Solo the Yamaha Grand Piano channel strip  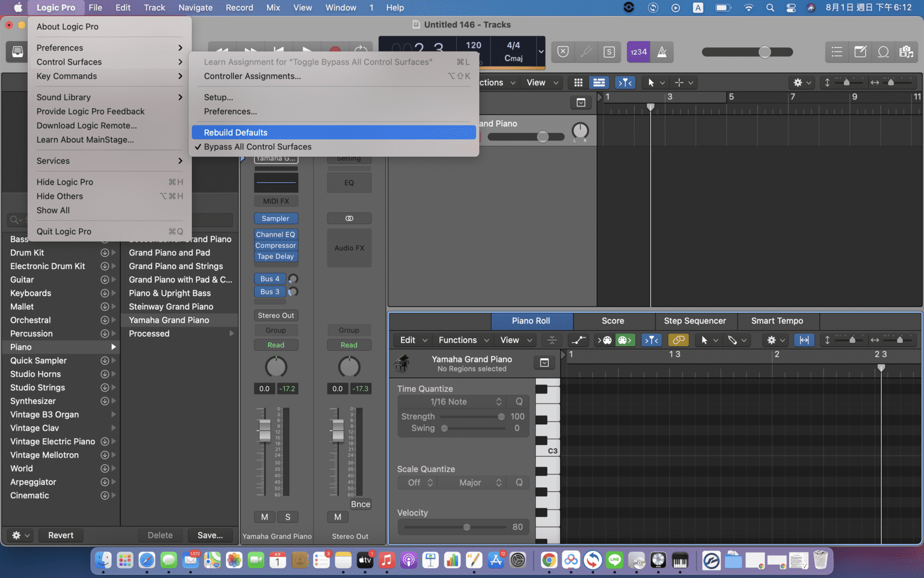(288, 517)
